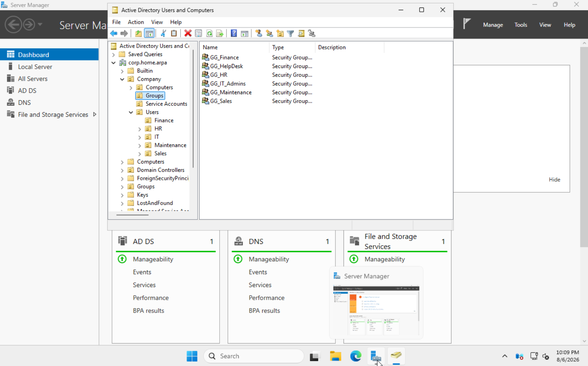Expand the Builtin container
This screenshot has width=588, height=366.
point(122,71)
